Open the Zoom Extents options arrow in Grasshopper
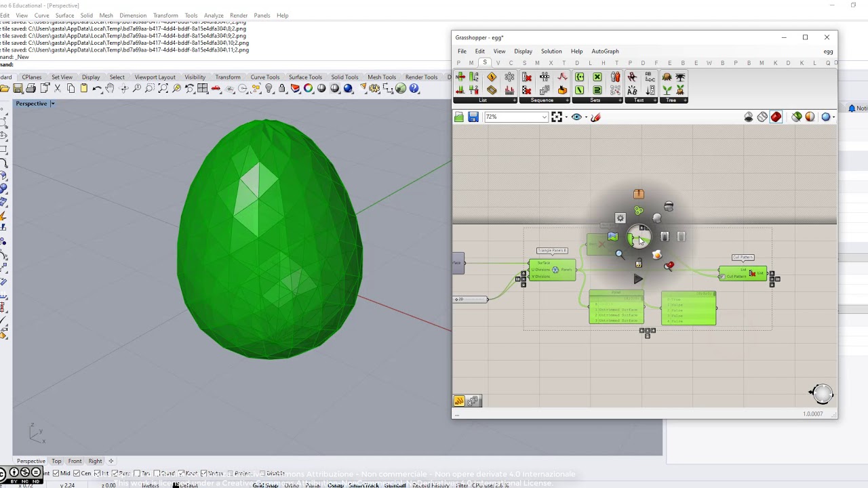Viewport: 868px width, 488px height. [566, 117]
